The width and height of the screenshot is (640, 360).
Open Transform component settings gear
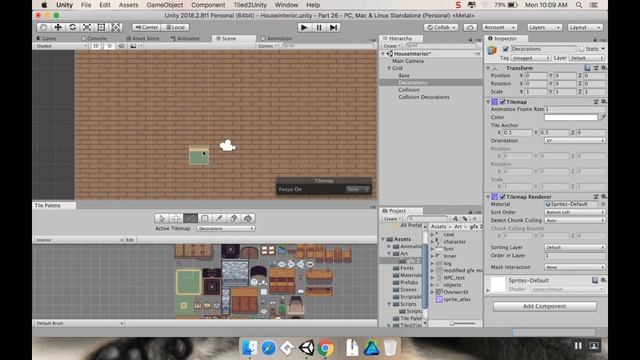(603, 68)
